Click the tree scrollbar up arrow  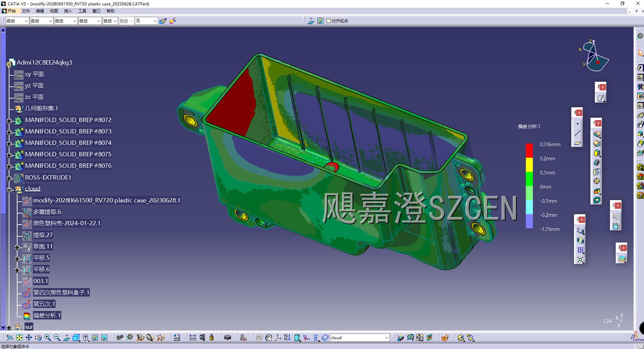point(3,30)
